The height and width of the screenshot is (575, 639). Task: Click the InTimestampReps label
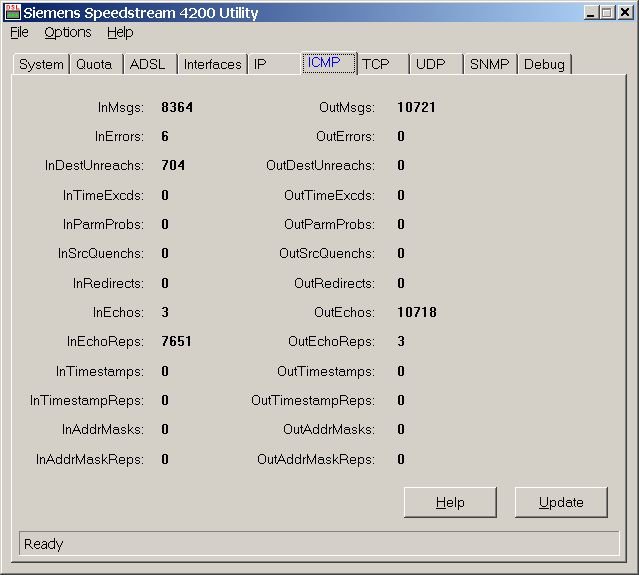(x=87, y=400)
